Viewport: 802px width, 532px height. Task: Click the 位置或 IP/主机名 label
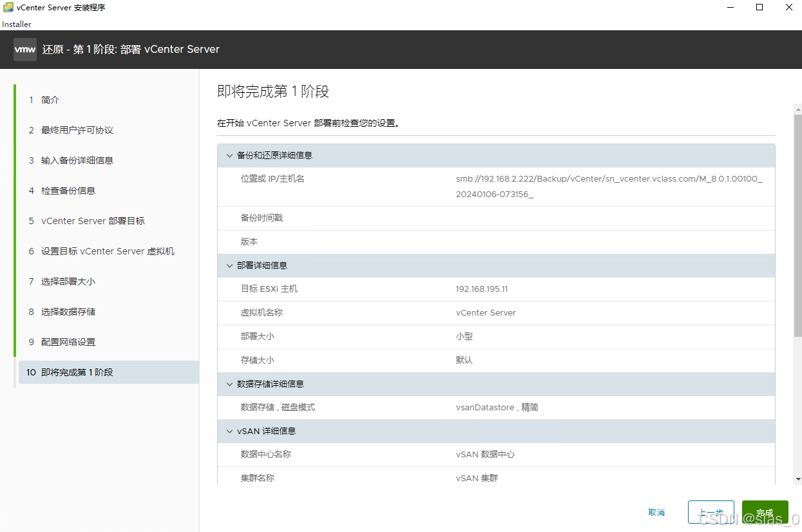tap(272, 179)
